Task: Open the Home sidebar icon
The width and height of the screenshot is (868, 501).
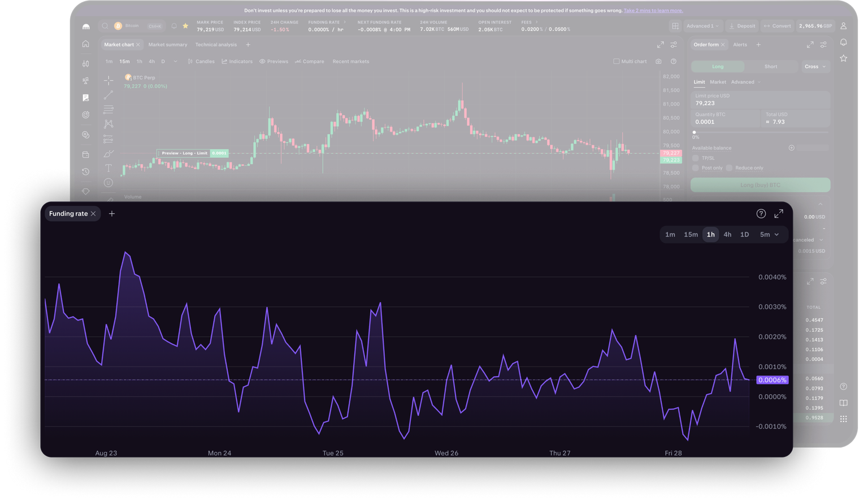Action: 86,44
